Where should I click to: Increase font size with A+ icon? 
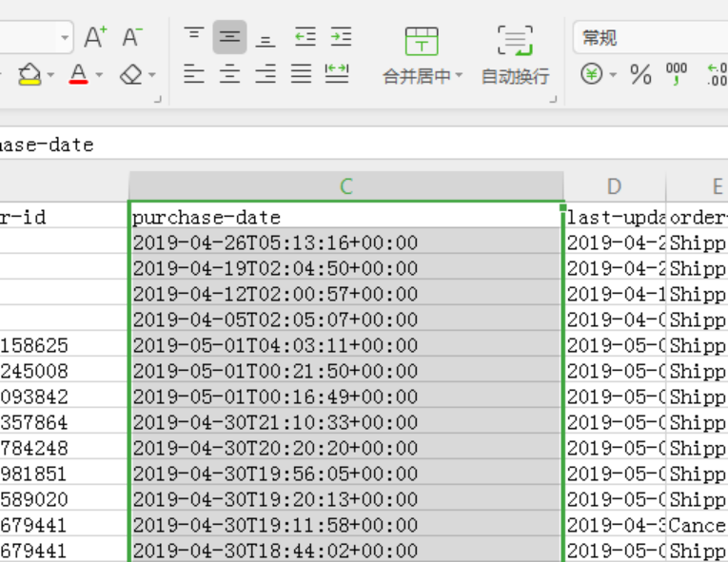point(95,37)
